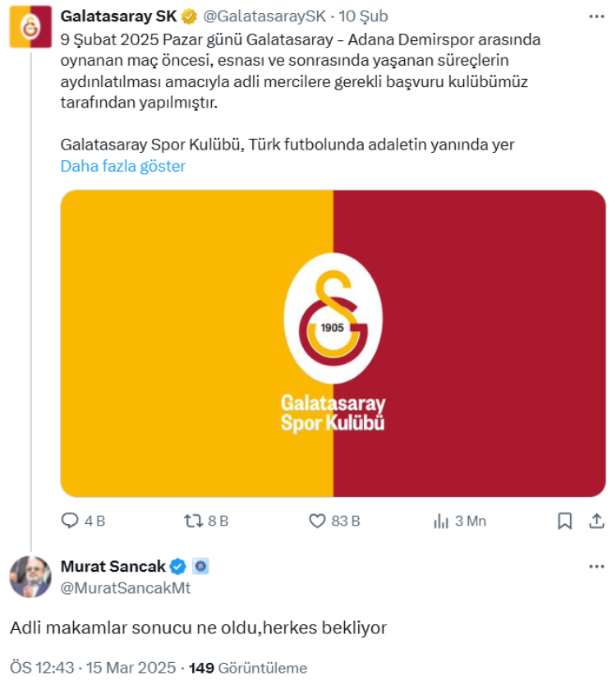The width and height of the screenshot is (616, 690).
Task: Click the 149 Görüntüleme view count
Action: pos(248,668)
